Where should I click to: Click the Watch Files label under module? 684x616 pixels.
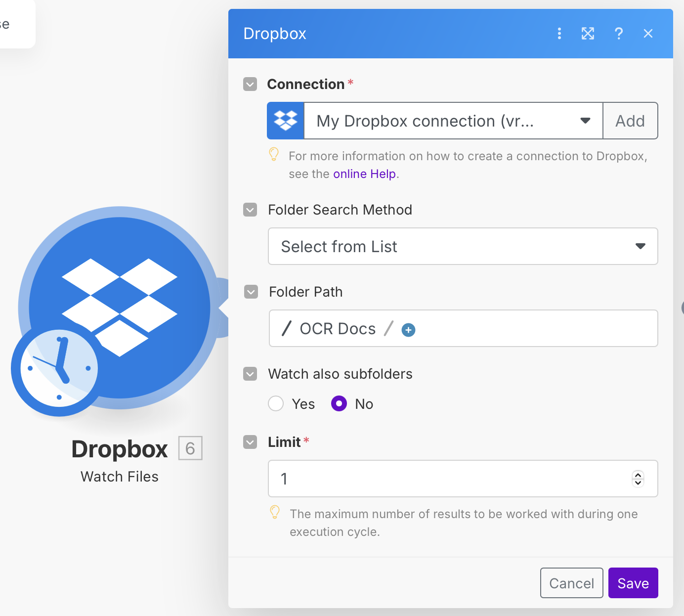click(x=120, y=477)
